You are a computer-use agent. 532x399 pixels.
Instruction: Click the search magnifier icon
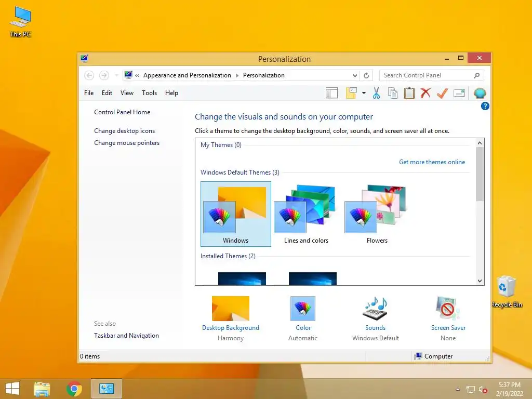click(477, 75)
